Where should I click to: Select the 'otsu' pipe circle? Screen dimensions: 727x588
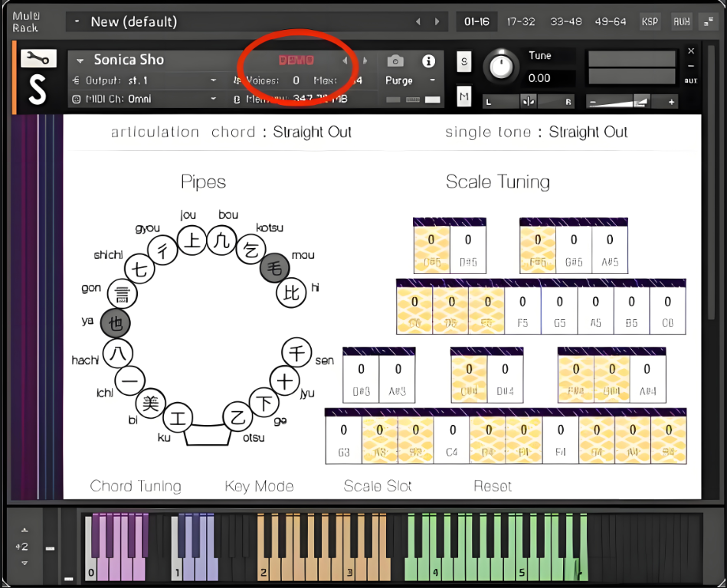pyautogui.click(x=237, y=417)
